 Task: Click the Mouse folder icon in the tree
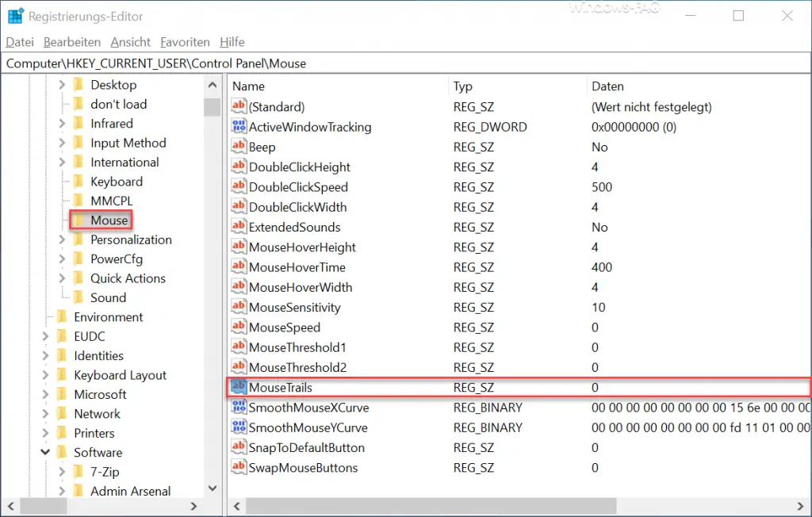pyautogui.click(x=79, y=220)
